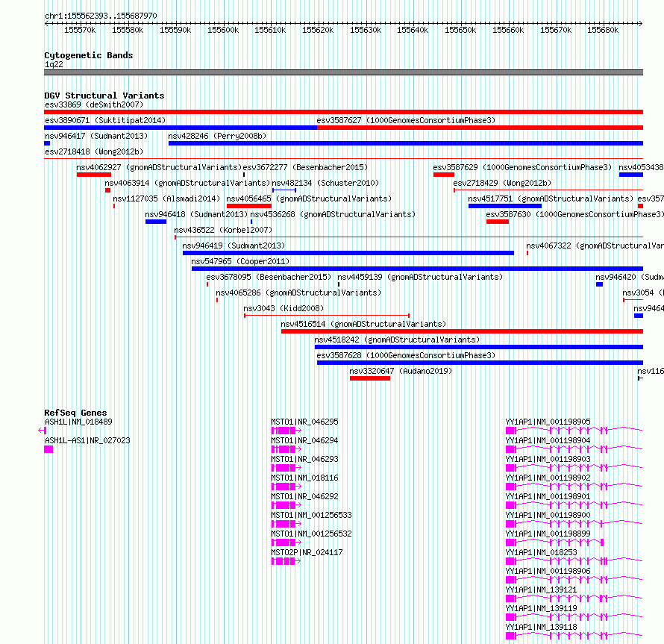This screenshot has width=664, height=644.
Task: Click the RefSeq Genes track title
Action: (75, 413)
